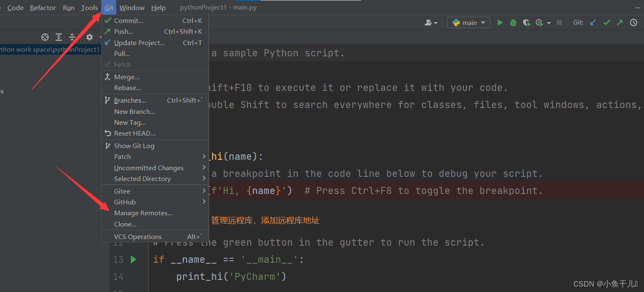Open Git history clock icon in toolbar
The image size is (644, 292).
pyautogui.click(x=634, y=23)
